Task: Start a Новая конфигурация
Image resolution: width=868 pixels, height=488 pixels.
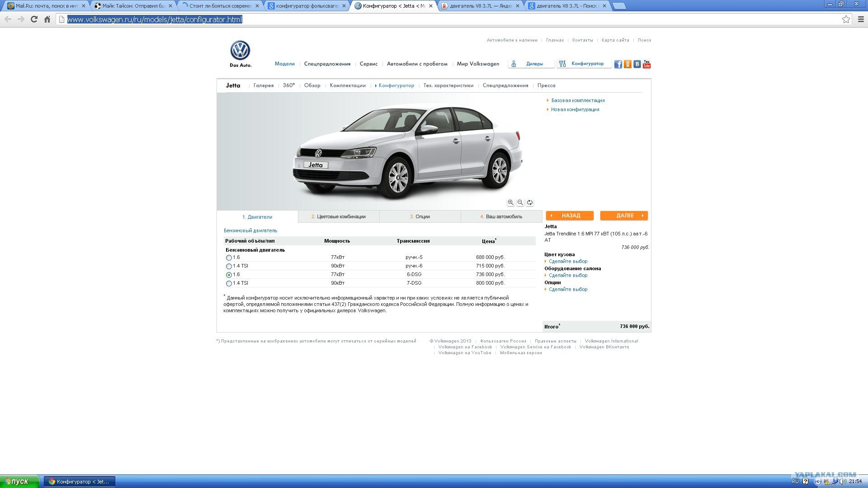Action: click(575, 109)
